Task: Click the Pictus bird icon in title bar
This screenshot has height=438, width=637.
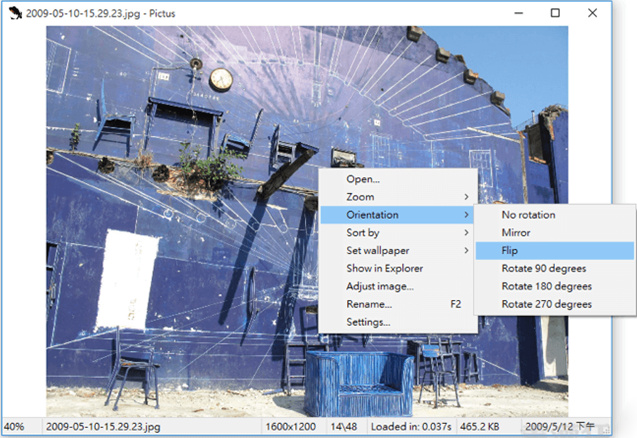Action: coord(13,12)
